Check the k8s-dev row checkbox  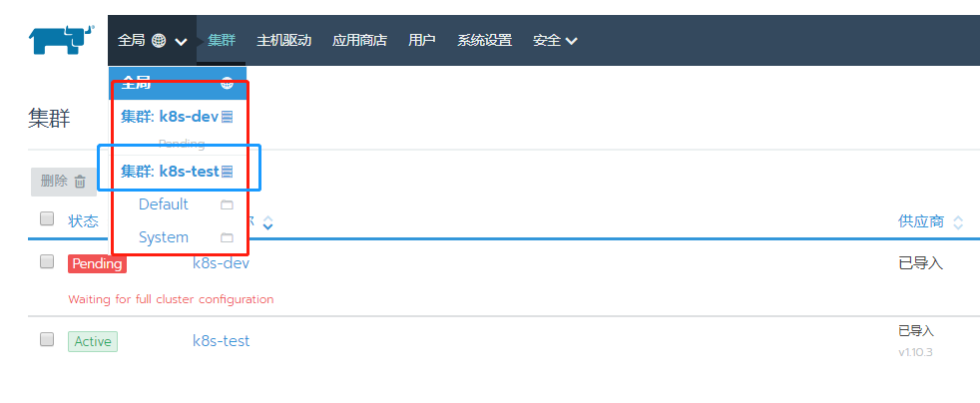click(x=47, y=261)
